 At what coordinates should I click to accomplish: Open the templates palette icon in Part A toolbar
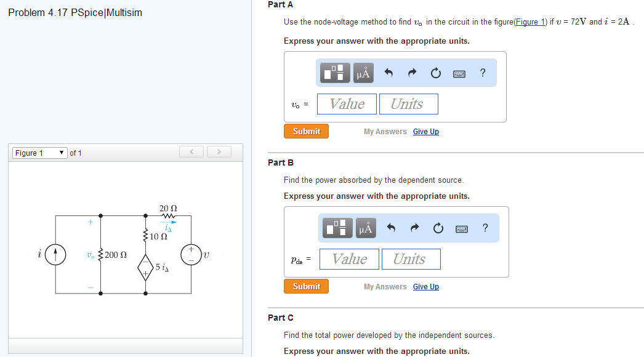click(x=334, y=73)
